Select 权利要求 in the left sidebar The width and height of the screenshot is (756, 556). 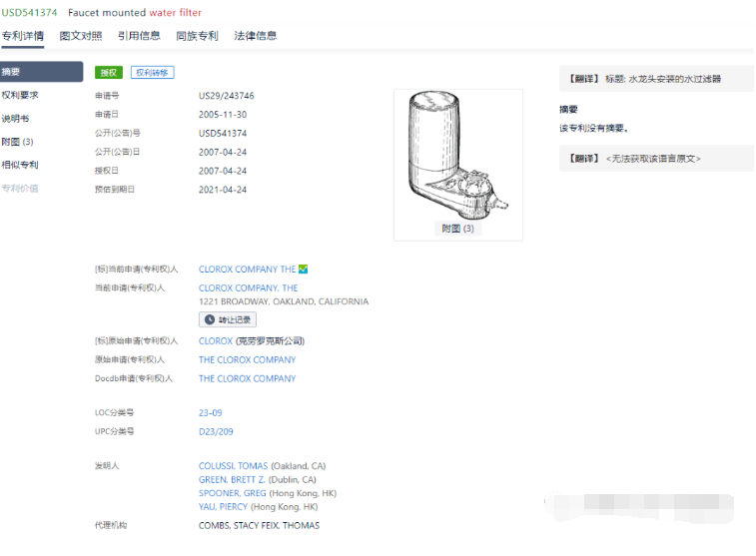pyautogui.click(x=20, y=95)
